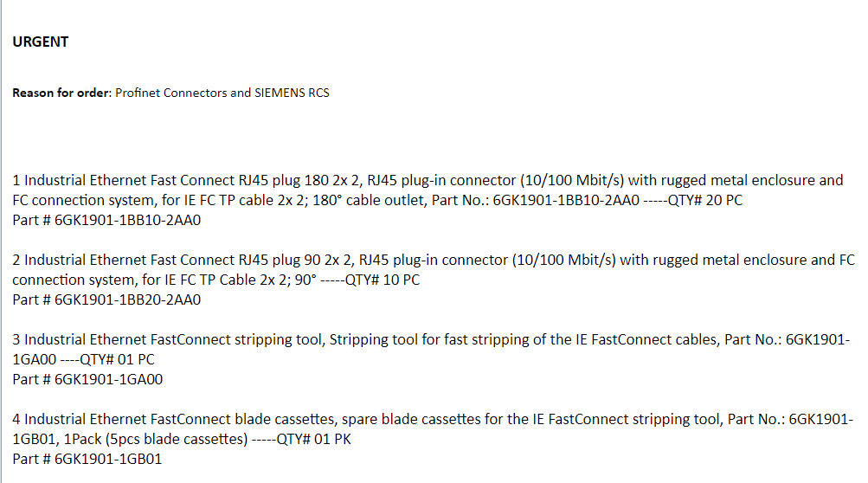
Task: Click the start of item 2 description
Action: point(52,261)
